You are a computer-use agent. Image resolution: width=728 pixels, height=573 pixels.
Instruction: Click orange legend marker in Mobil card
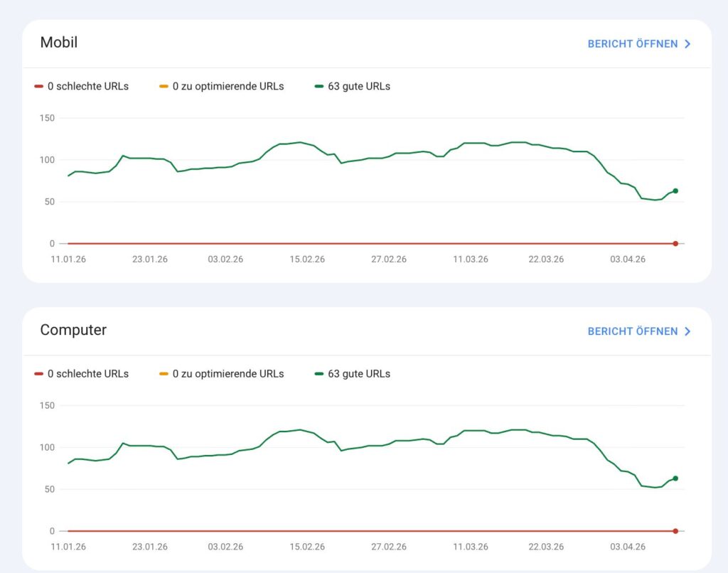pos(164,87)
